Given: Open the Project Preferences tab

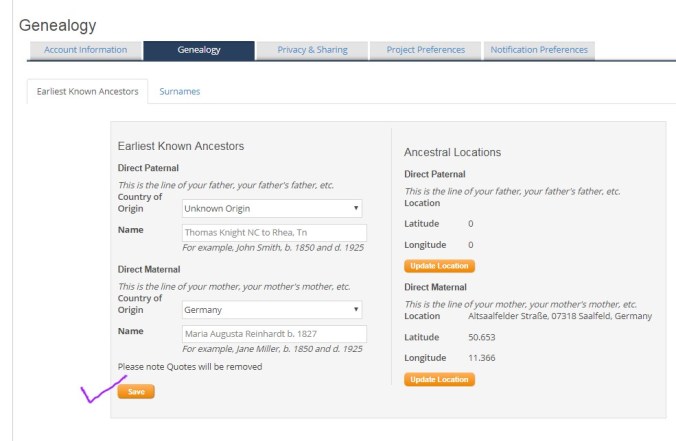Looking at the screenshot, I should (425, 50).
